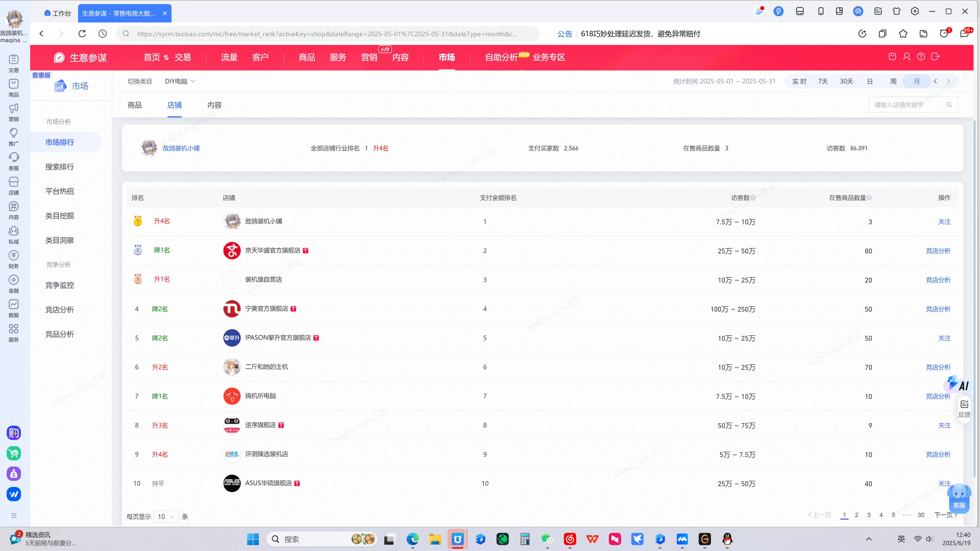
Task: Open the 店铺 store sidebar icon
Action: [14, 186]
